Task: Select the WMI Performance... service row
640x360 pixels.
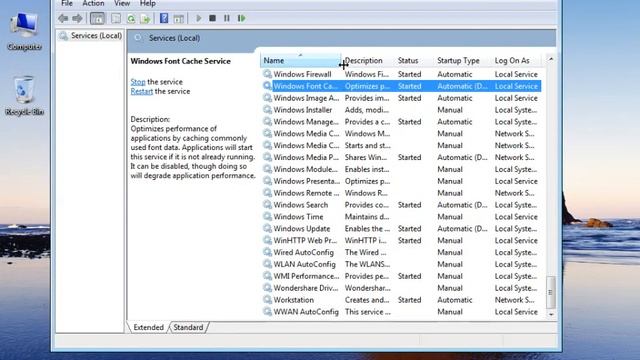Action: (401, 276)
